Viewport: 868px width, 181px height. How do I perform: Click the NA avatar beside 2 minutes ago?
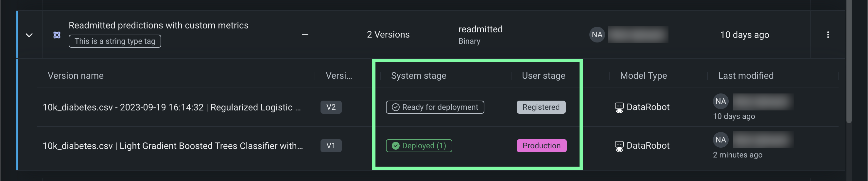pos(720,140)
